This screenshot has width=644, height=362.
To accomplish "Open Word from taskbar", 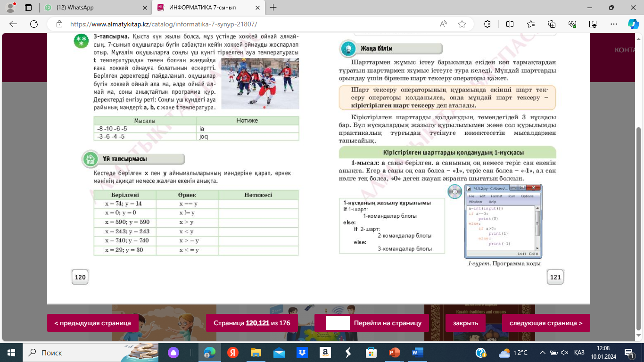I will coord(417,353).
